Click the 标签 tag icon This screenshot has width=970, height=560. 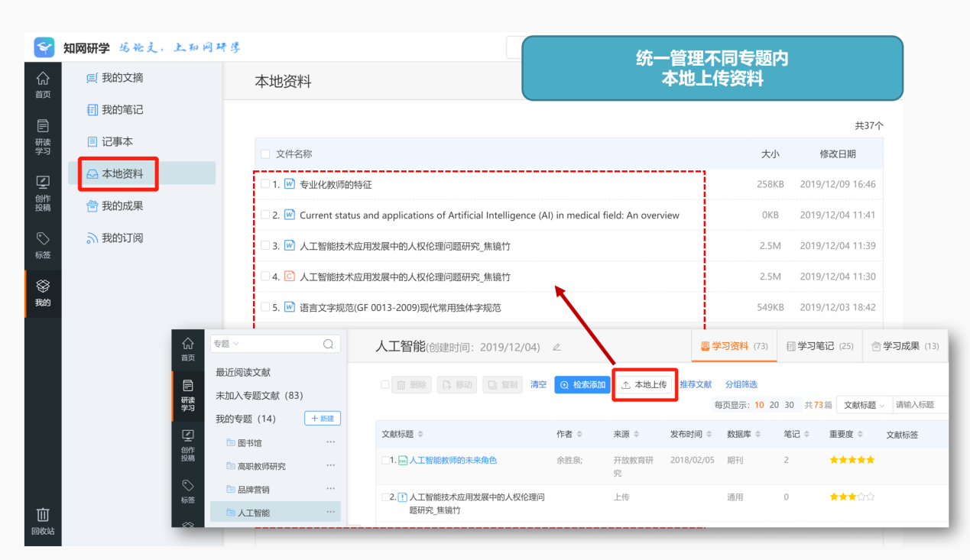(x=43, y=245)
